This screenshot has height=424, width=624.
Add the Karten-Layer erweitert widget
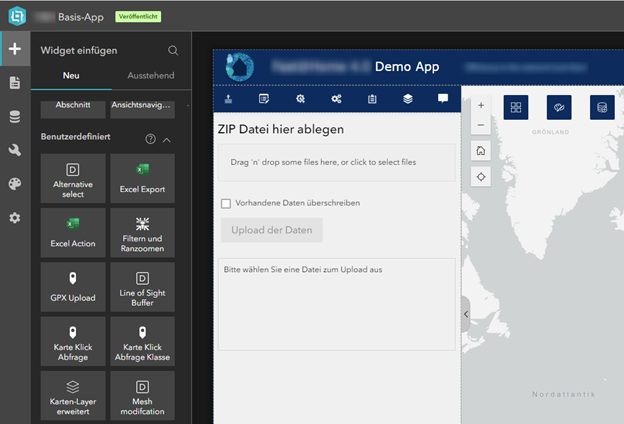73,395
